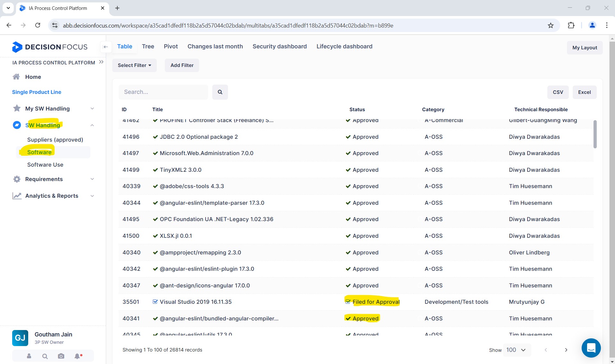Open the user profile icon at bottom
This screenshot has height=364, width=615.
[29, 356]
